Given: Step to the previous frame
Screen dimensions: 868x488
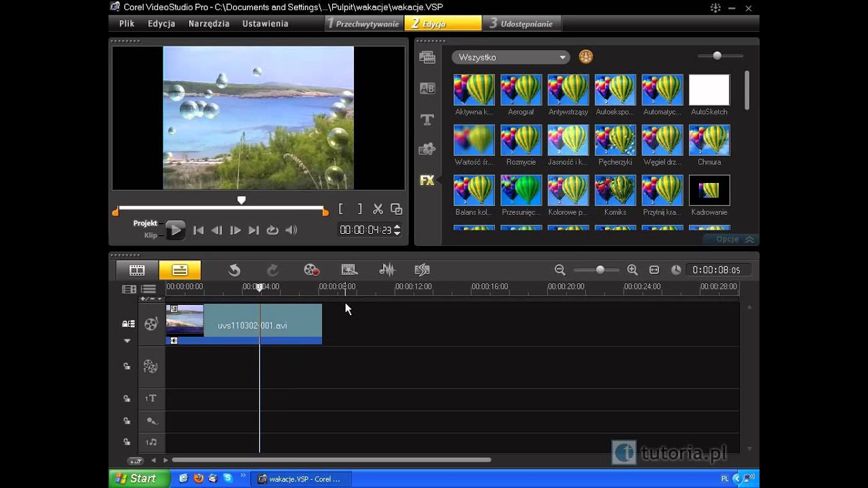Looking at the screenshot, I should coord(216,230).
